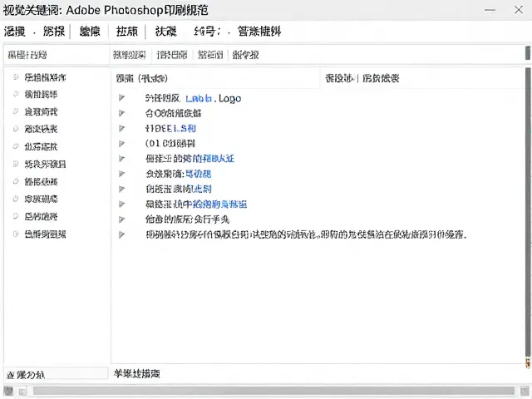Screen dimensions: 532x399
Task: Close the Adobe Photoshop印刷规范 window
Action: coord(518,10)
